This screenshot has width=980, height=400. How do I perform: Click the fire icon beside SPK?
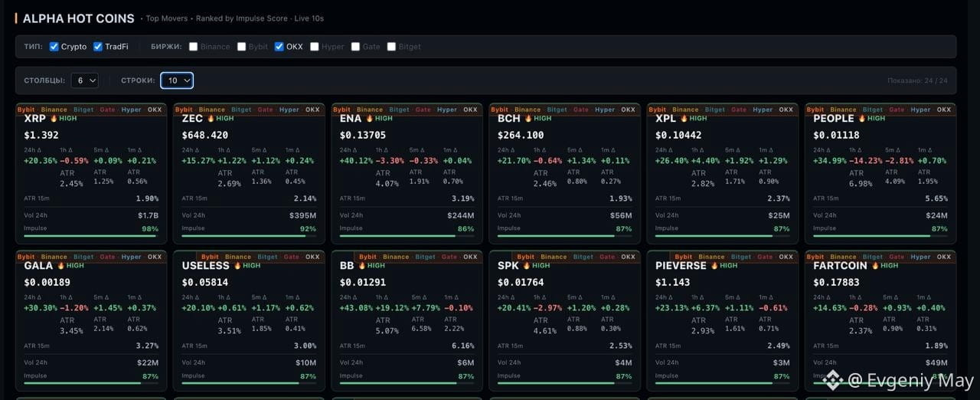click(527, 266)
